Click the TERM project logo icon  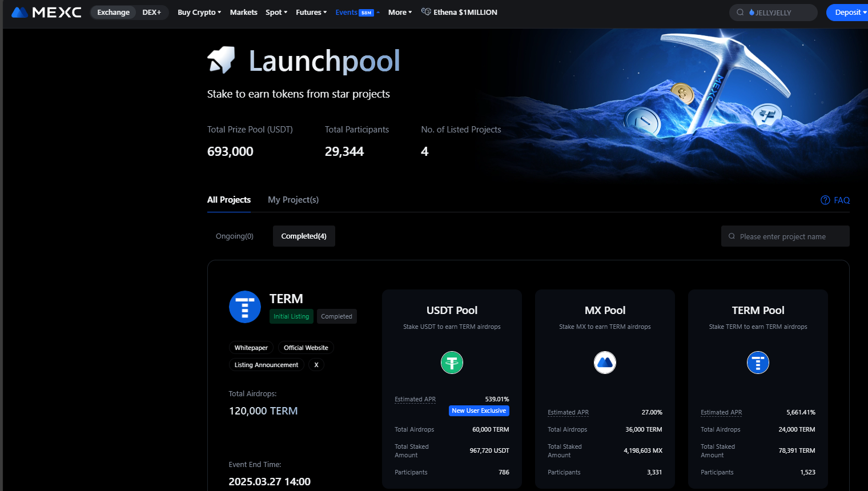pyautogui.click(x=245, y=307)
